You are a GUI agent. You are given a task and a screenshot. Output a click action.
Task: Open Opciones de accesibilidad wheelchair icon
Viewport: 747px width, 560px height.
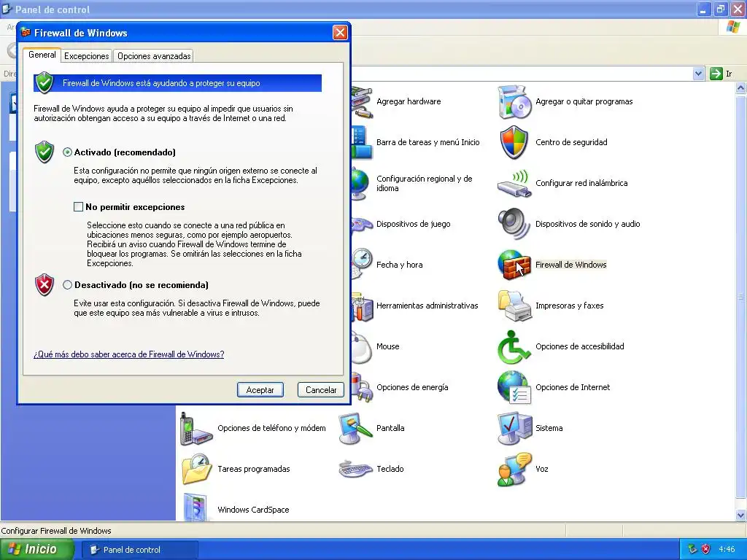click(x=514, y=346)
